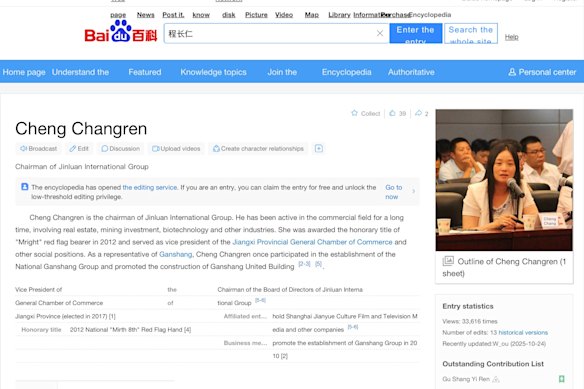This screenshot has height=389, width=584.
Task: Click the green badge next to Gu Shang Yi Ren
Action: 562,379
